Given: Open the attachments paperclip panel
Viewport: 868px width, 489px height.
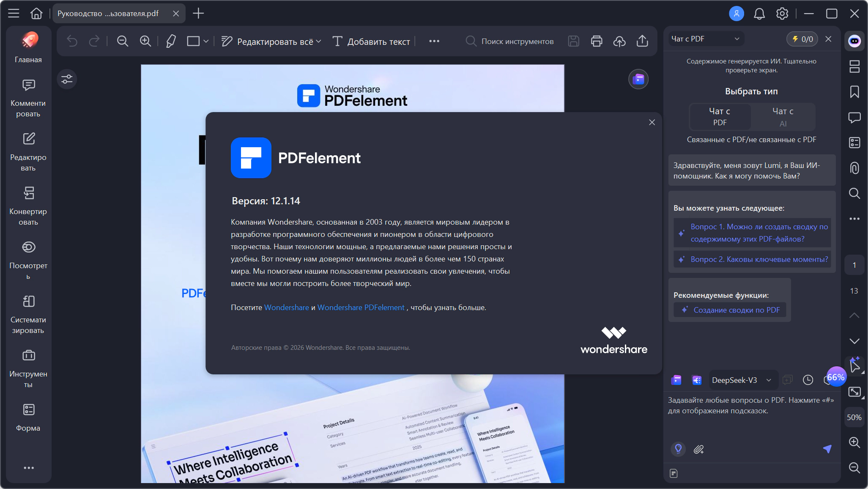Looking at the screenshot, I should pos(854,168).
